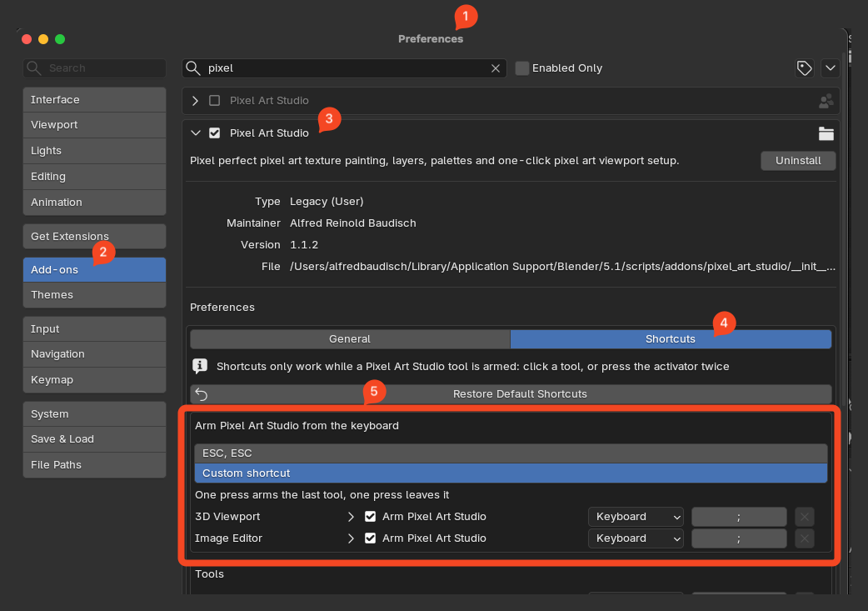Click the tag filter icon
The width and height of the screenshot is (868, 611).
click(x=805, y=68)
